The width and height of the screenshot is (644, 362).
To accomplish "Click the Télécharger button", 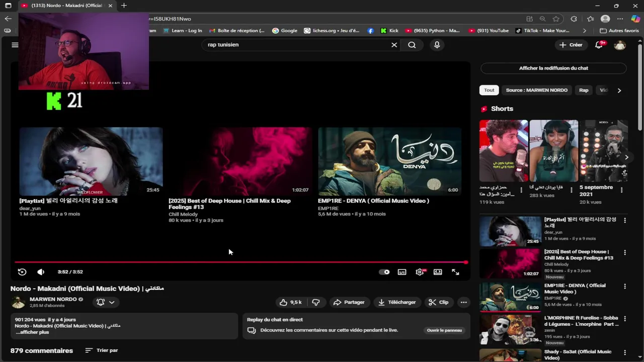I will [x=397, y=302].
